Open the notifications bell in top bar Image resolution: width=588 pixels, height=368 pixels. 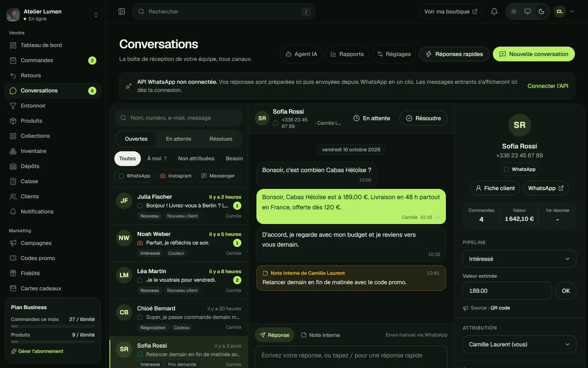coord(494,11)
